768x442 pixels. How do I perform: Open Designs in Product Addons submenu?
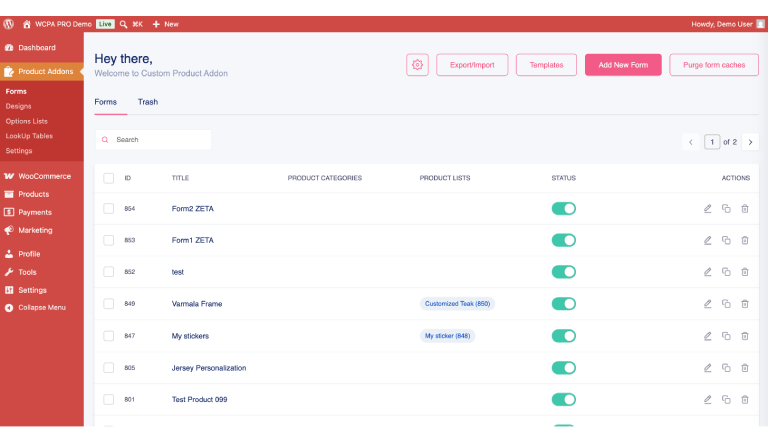[19, 106]
